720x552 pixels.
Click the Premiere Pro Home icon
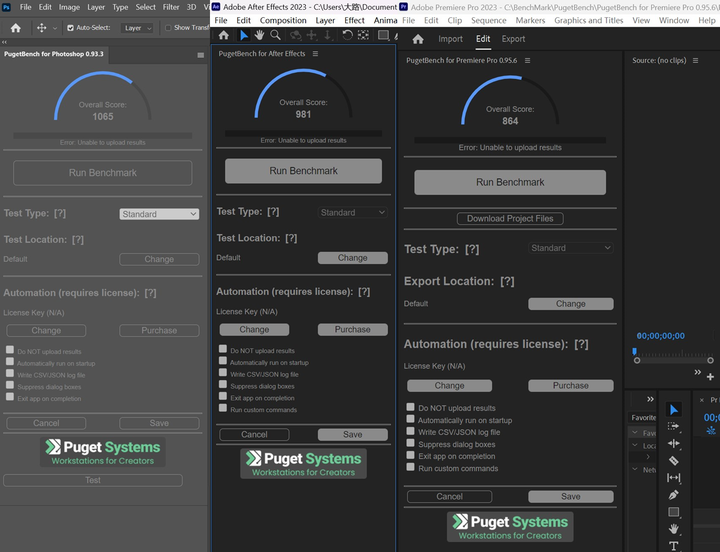point(418,39)
